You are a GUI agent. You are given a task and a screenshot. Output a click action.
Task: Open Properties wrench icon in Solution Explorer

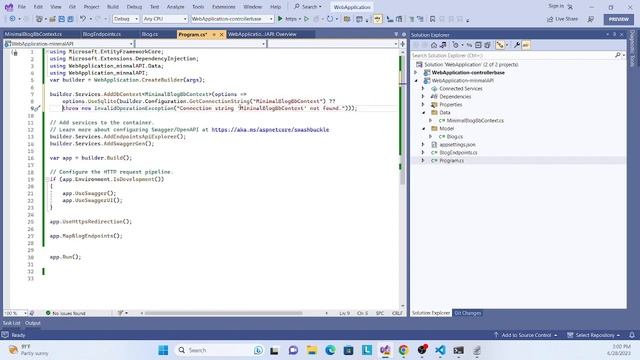click(x=517, y=45)
